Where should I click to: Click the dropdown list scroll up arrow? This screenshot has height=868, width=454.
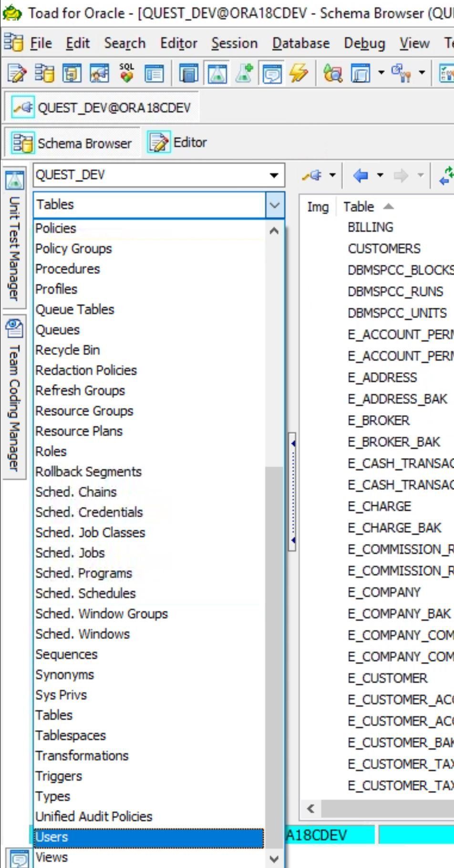point(274,231)
